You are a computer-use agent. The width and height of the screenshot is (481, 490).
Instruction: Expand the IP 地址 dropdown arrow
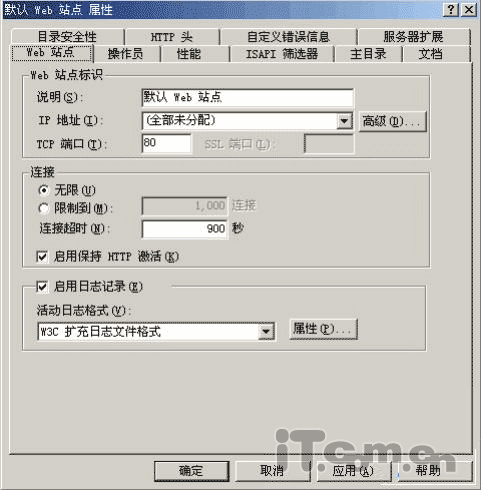point(344,121)
